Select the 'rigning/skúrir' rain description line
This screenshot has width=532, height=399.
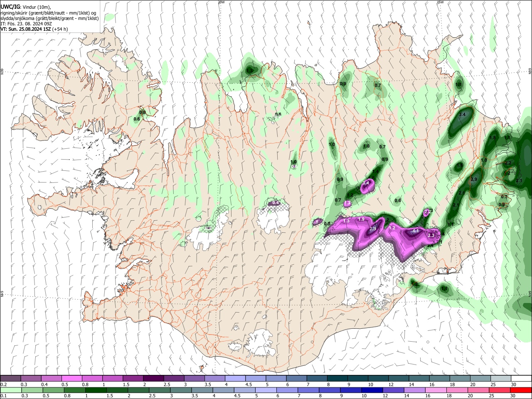pyautogui.click(x=49, y=13)
